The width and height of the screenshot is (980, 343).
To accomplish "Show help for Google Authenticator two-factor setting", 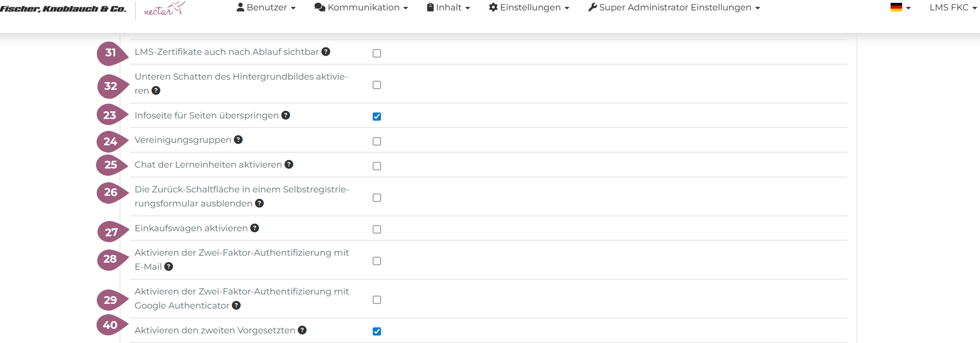I will [x=236, y=306].
